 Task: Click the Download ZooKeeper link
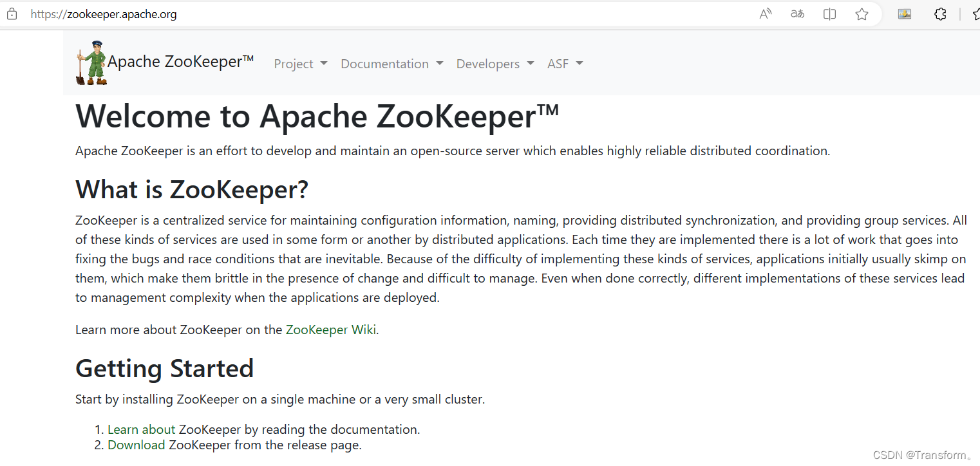coord(136,445)
